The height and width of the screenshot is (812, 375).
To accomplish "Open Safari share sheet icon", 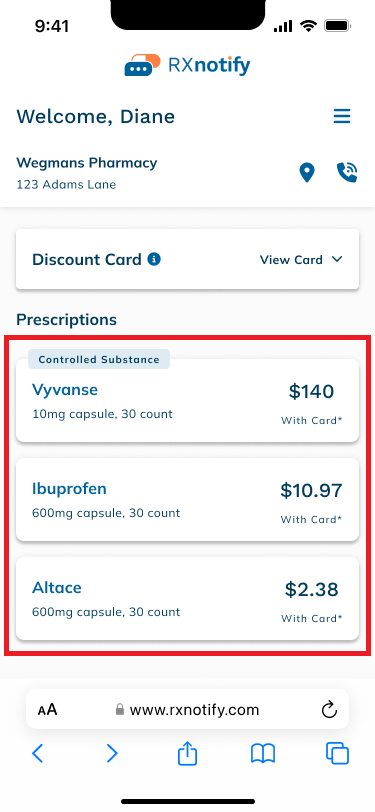I will [x=188, y=753].
